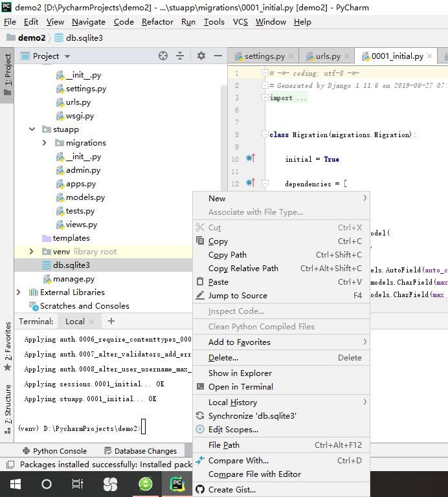
Task: Add a new terminal session with plus
Action: tap(111, 321)
